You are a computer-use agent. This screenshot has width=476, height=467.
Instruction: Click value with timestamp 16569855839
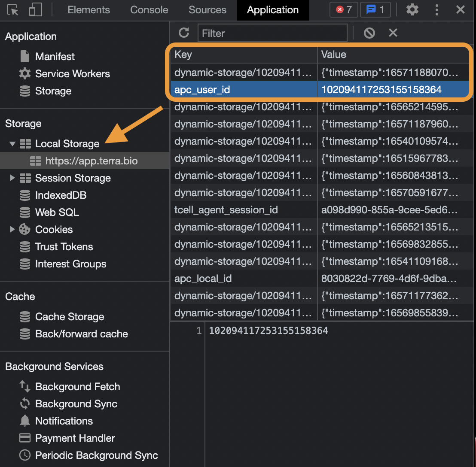[395, 312]
